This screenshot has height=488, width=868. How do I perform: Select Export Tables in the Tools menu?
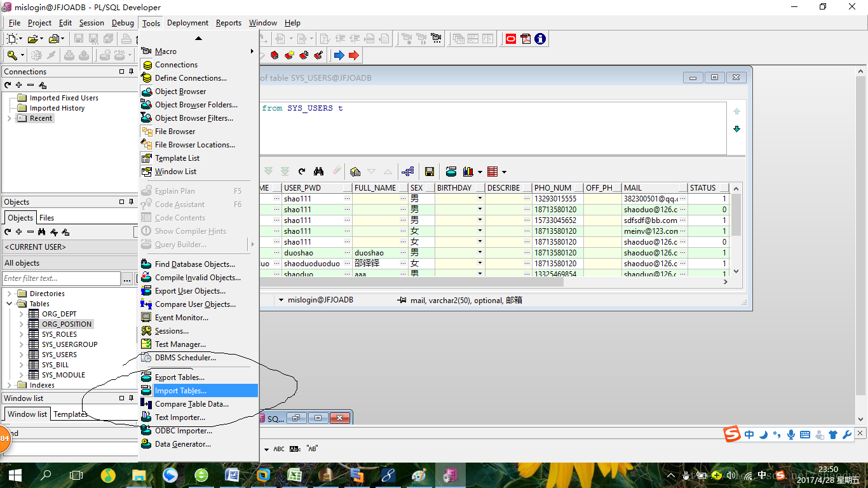(x=198, y=377)
